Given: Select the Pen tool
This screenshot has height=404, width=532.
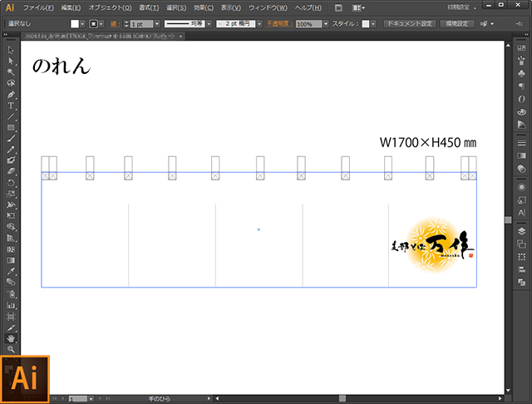Looking at the screenshot, I should click(x=11, y=94).
